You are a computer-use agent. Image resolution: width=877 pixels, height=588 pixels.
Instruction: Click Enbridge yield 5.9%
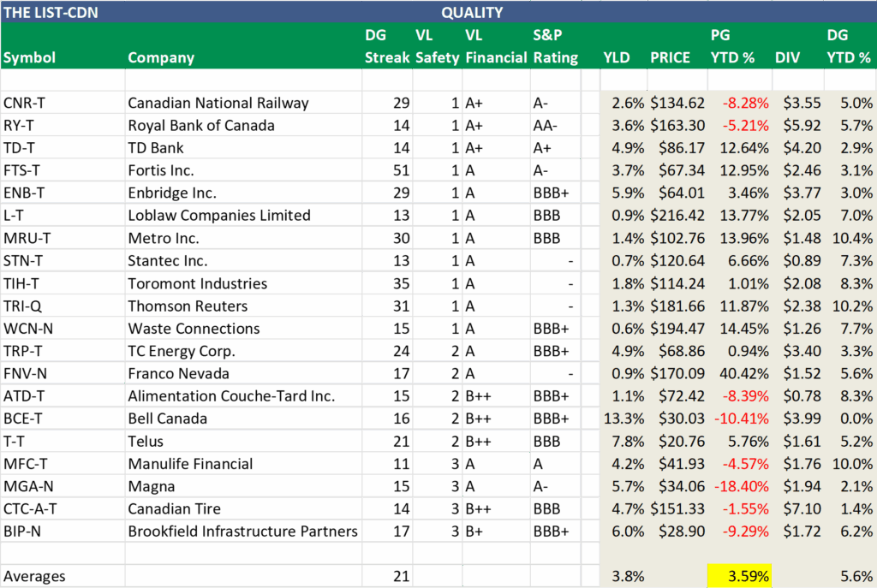tap(623, 193)
